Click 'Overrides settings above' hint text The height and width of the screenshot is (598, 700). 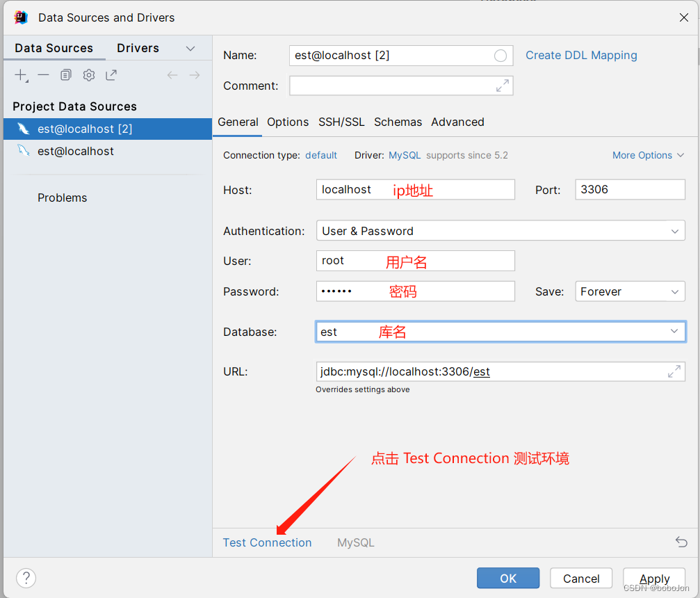tap(362, 389)
